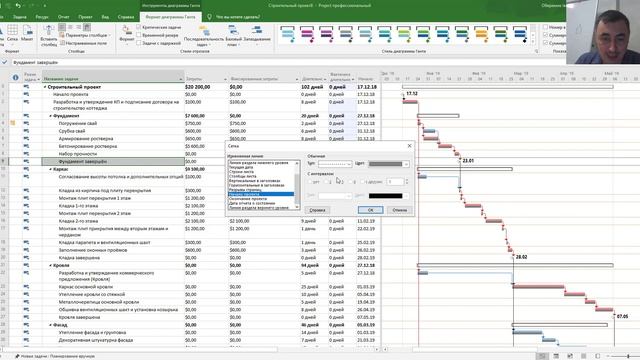
Task: Apply the orange Gantt chart style
Action: click(x=482, y=34)
